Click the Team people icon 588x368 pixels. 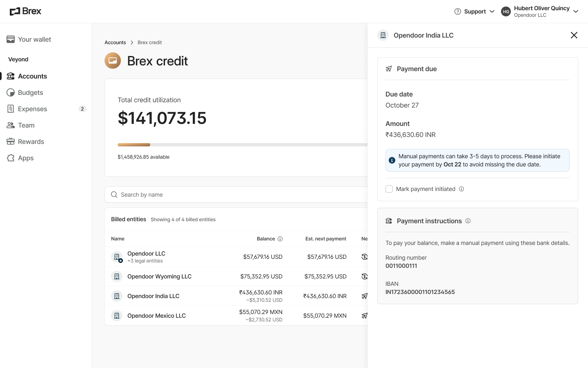(x=11, y=125)
